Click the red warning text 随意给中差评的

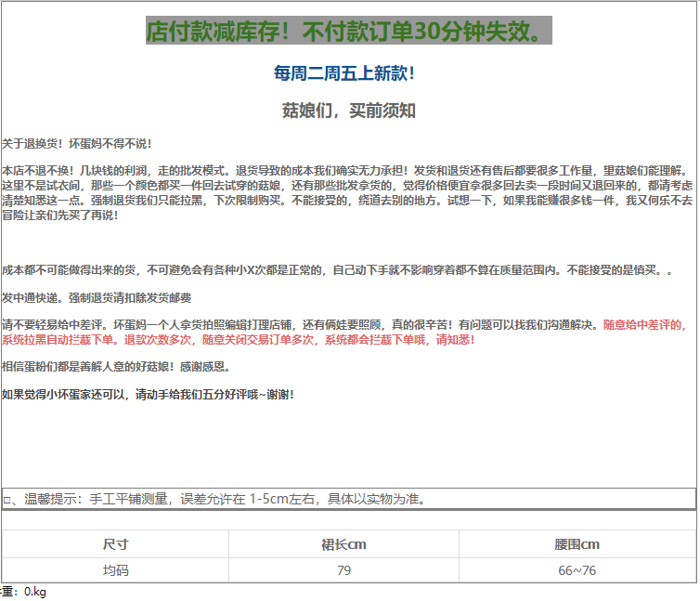pos(644,325)
